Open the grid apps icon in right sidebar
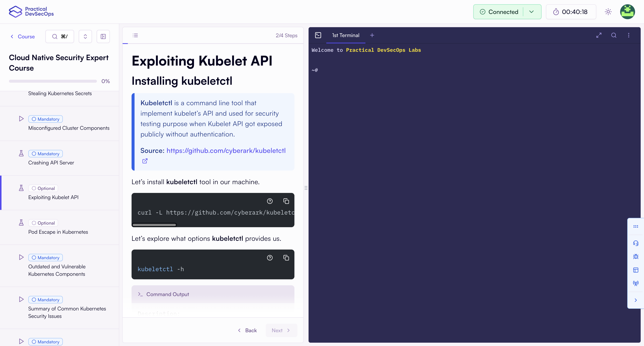Viewport: 644px width, 346px height. click(x=636, y=226)
